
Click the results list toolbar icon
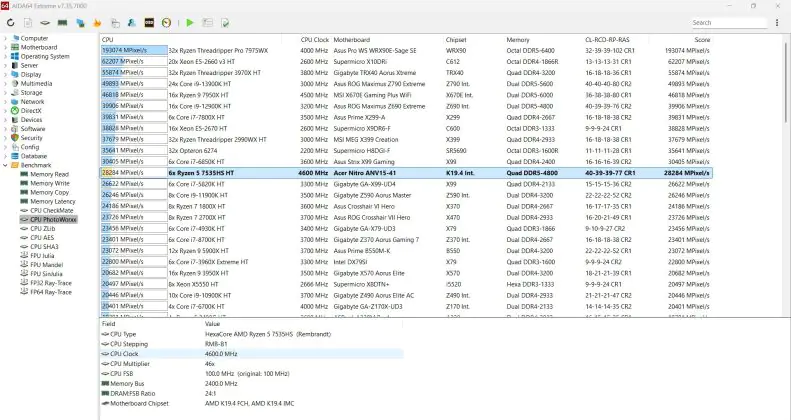pyautogui.click(x=207, y=23)
